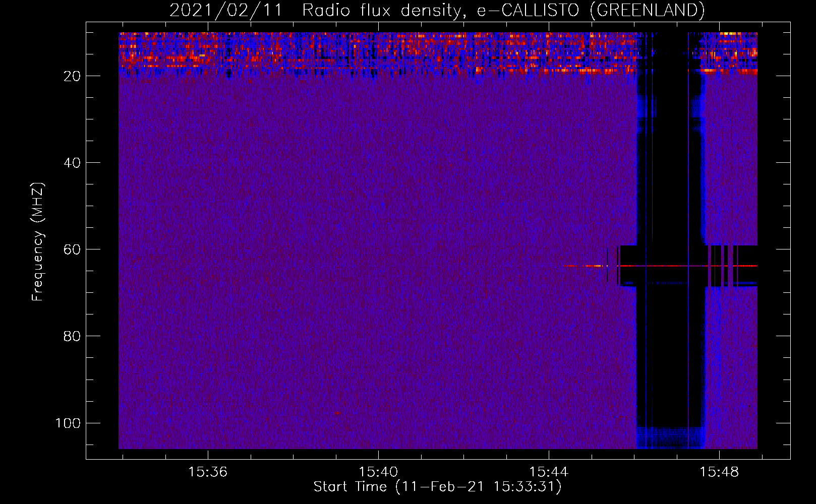Click the 80 frequency tick label
Image resolution: width=816 pixels, height=504 pixels.
(72, 336)
